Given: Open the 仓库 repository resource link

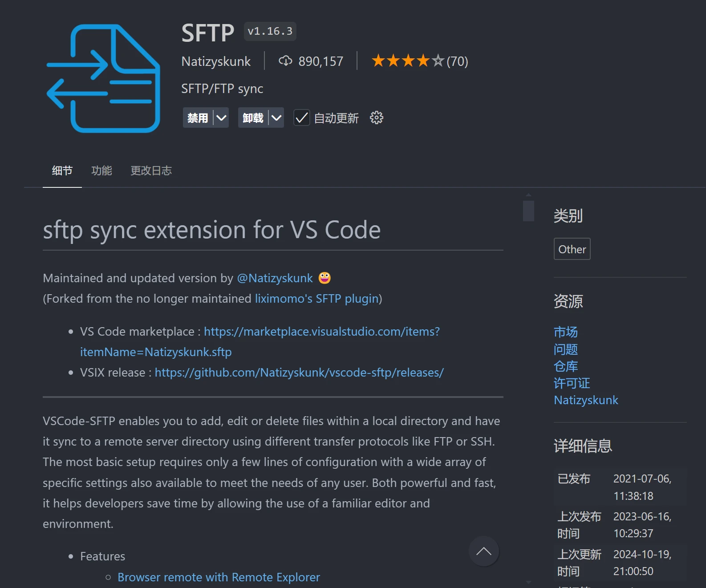Looking at the screenshot, I should pos(565,366).
